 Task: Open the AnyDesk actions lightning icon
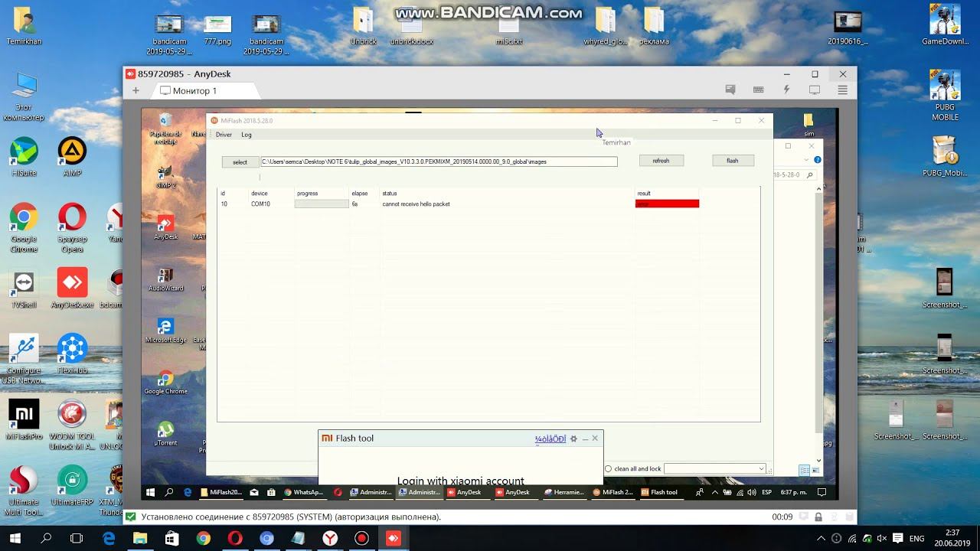786,90
